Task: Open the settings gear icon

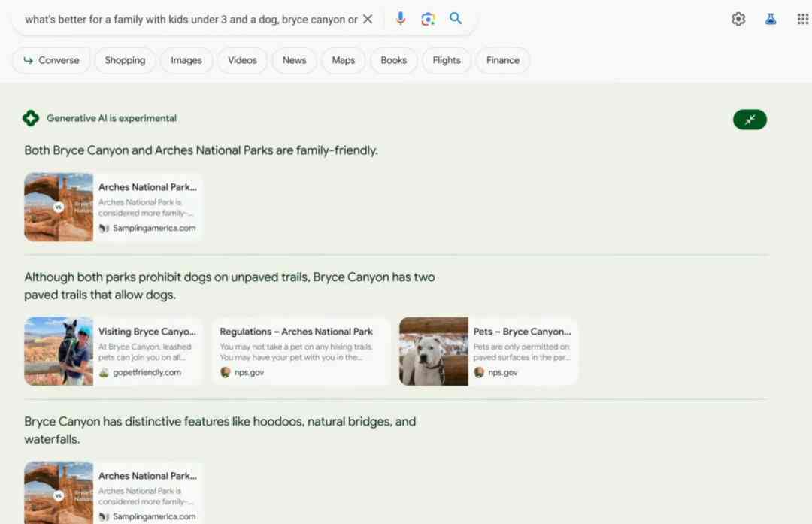Action: tap(738, 19)
